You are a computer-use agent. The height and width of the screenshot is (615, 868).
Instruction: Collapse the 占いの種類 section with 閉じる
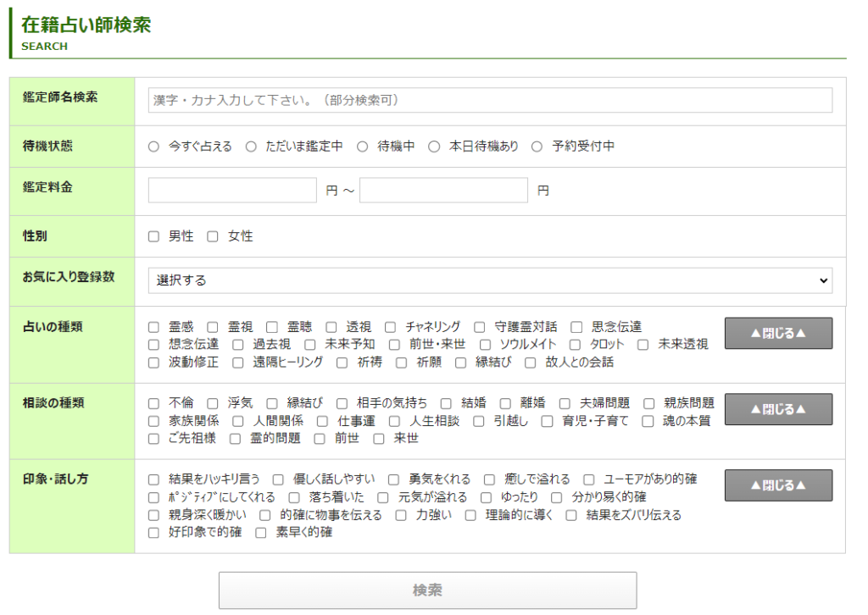[778, 334]
